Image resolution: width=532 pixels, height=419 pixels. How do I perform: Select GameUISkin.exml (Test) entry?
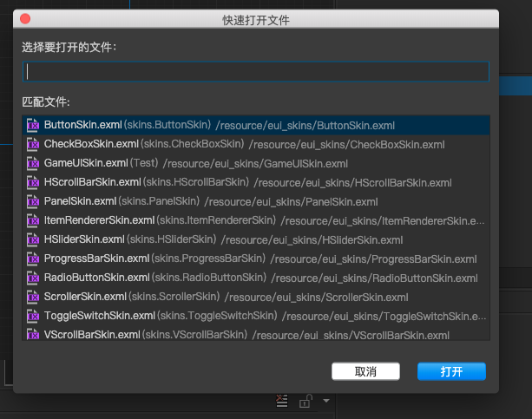pos(256,163)
